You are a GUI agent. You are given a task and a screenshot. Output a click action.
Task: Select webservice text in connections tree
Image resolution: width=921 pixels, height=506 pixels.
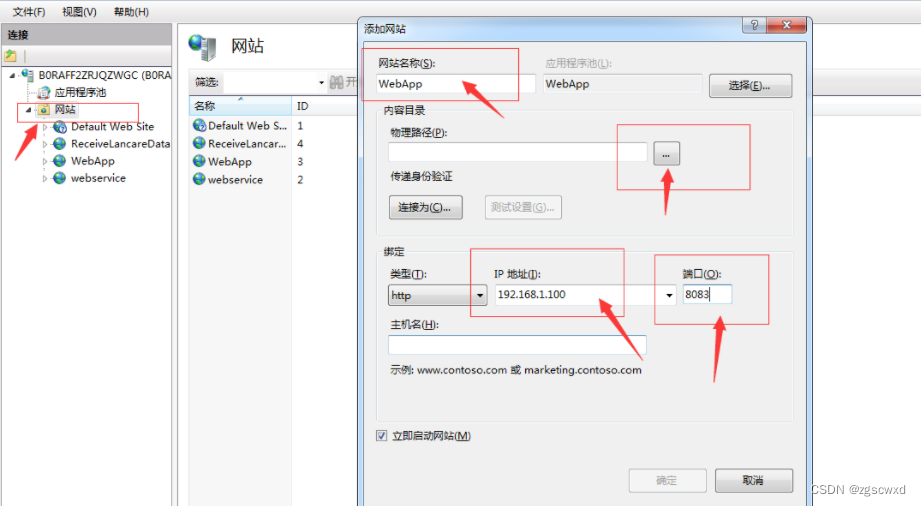[98, 178]
